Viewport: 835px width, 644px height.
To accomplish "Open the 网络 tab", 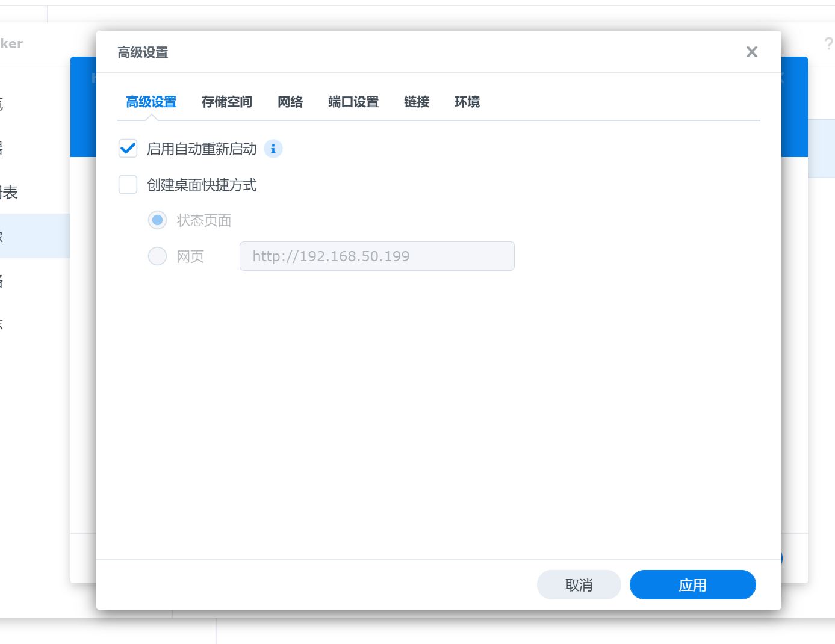I will click(290, 102).
